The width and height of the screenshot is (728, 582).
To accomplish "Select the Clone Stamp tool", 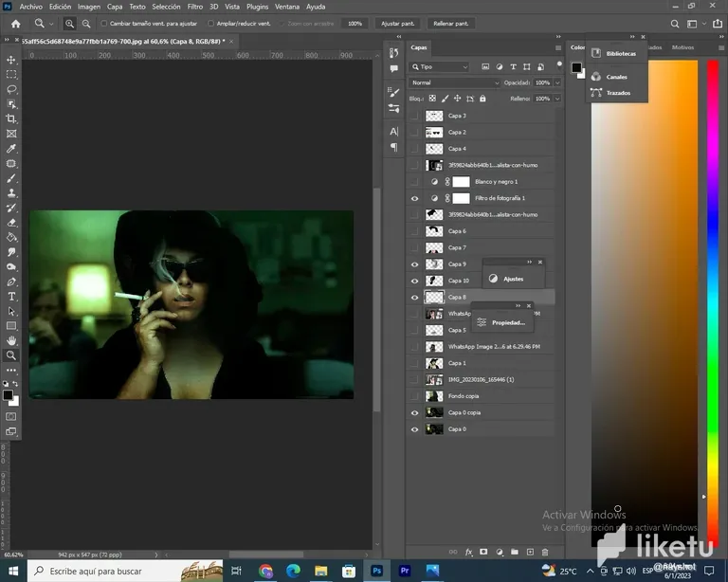I will click(x=11, y=193).
